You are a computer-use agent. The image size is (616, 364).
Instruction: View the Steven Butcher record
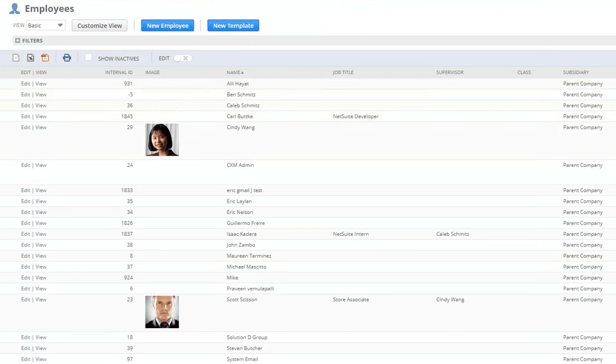[x=41, y=349]
